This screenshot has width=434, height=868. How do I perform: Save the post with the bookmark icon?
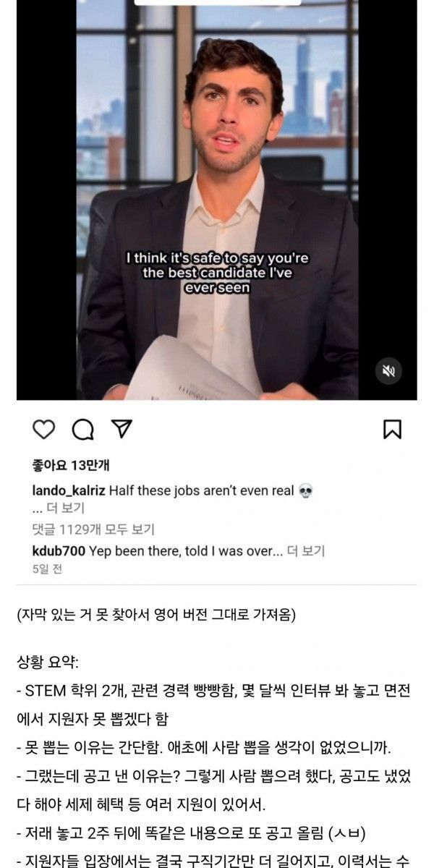[x=391, y=429]
